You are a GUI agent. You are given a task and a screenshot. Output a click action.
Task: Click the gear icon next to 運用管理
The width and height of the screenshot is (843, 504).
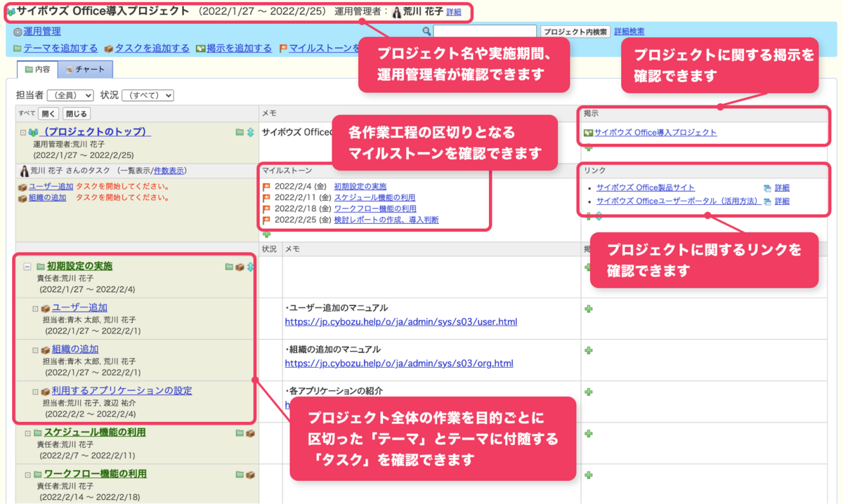click(x=18, y=32)
